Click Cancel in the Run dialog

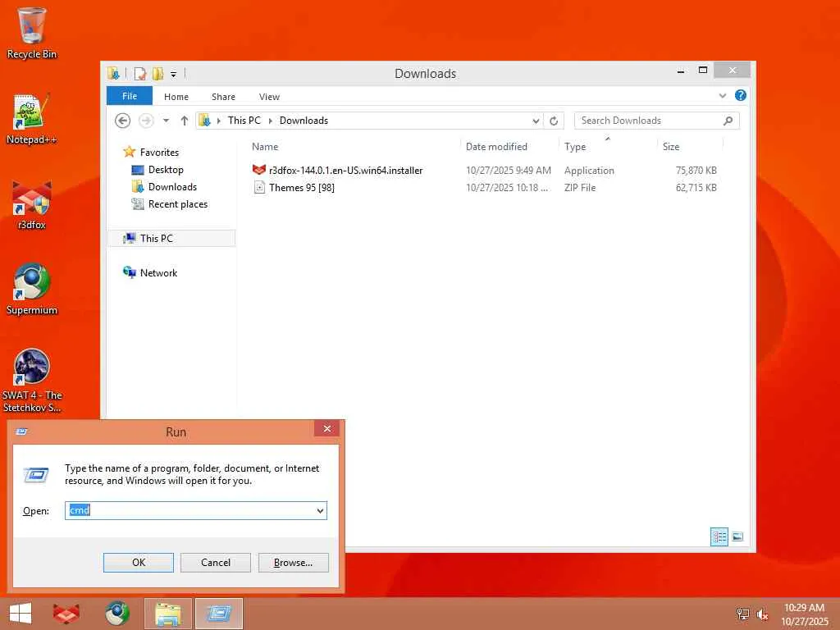216,563
